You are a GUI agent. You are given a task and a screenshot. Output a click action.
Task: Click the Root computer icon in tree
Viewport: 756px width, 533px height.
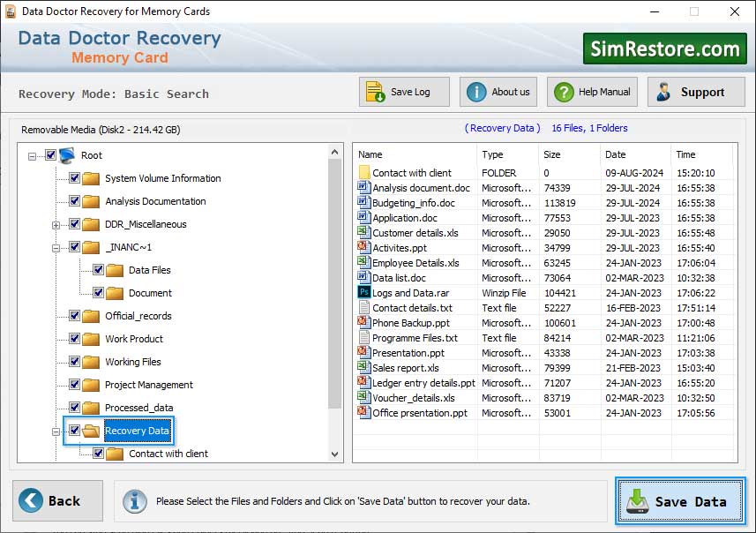tap(67, 154)
